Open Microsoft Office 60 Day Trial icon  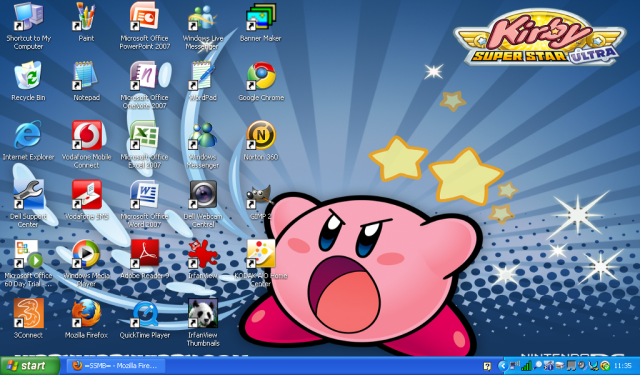coord(28,263)
